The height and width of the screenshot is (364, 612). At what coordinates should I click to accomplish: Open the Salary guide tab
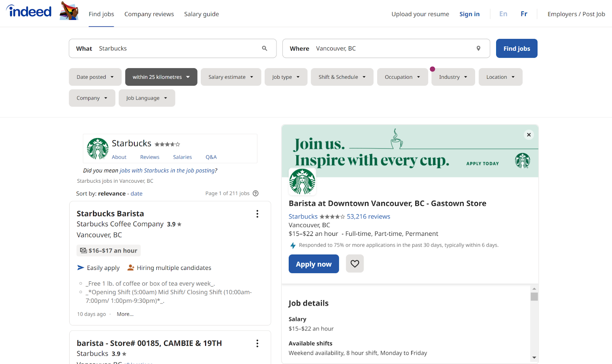tap(202, 14)
